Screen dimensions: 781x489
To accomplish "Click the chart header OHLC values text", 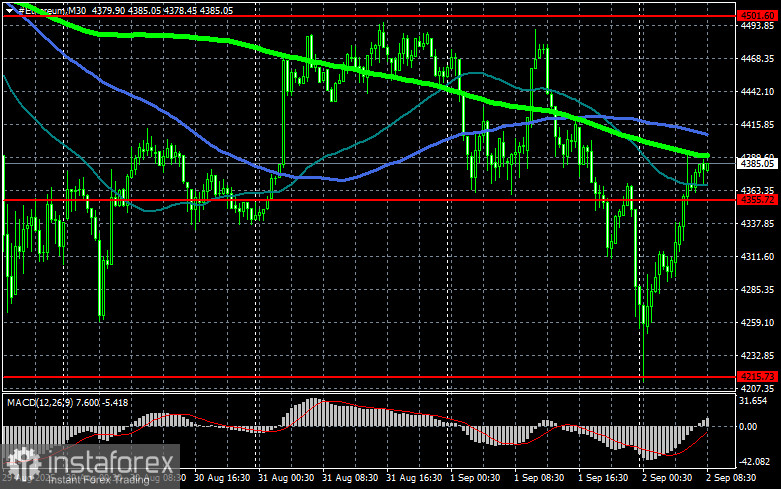I will [x=162, y=10].
